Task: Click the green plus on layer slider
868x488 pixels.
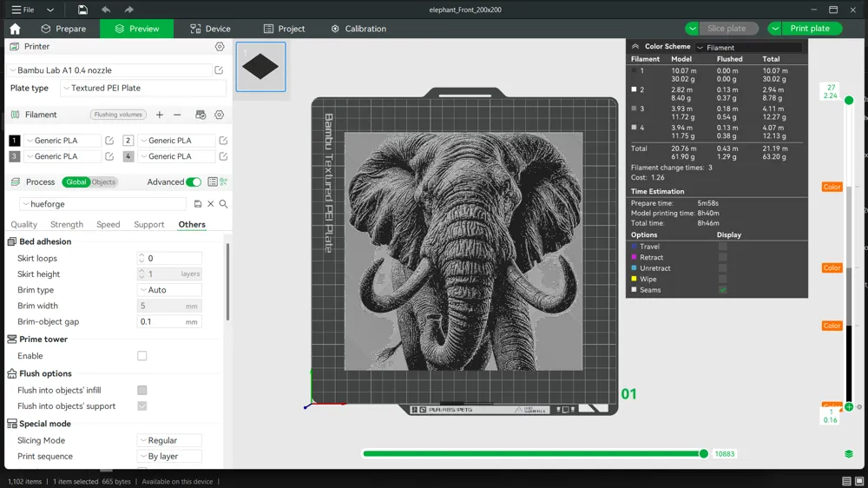Action: click(x=849, y=407)
